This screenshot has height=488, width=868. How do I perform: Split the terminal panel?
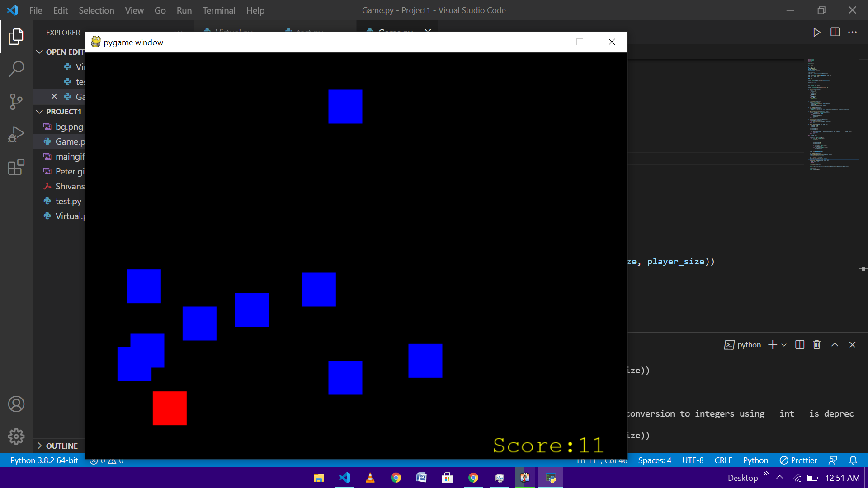click(799, 344)
